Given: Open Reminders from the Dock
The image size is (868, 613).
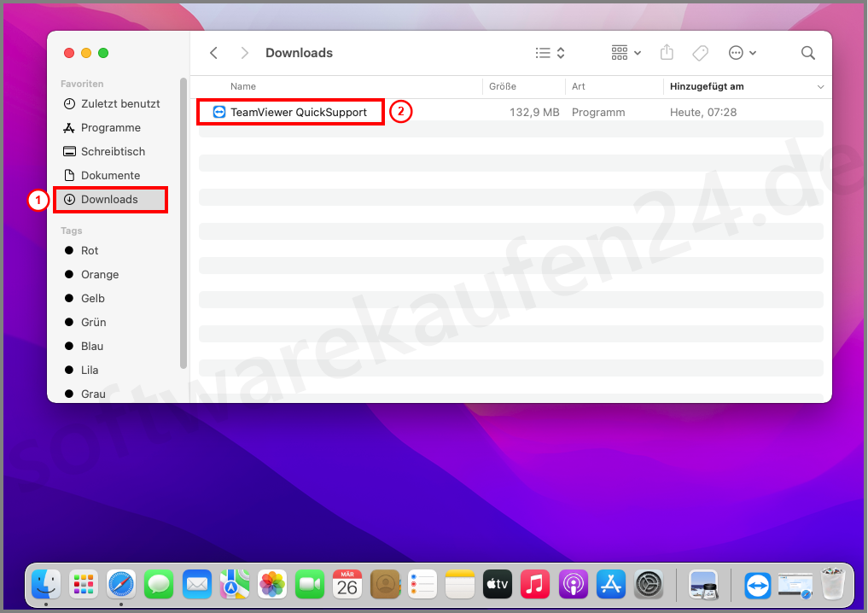Looking at the screenshot, I should (x=423, y=584).
